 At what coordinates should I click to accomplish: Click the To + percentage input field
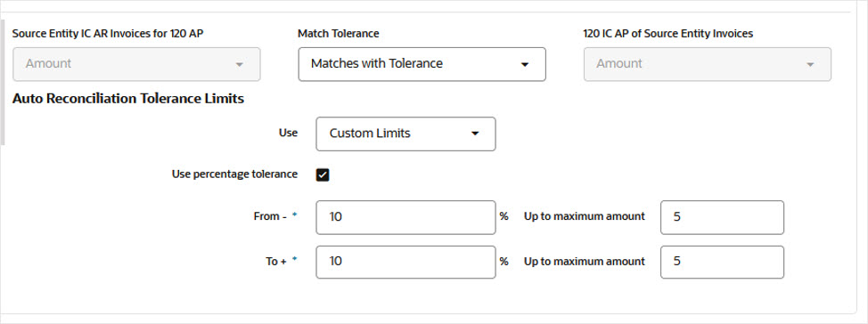tap(405, 262)
